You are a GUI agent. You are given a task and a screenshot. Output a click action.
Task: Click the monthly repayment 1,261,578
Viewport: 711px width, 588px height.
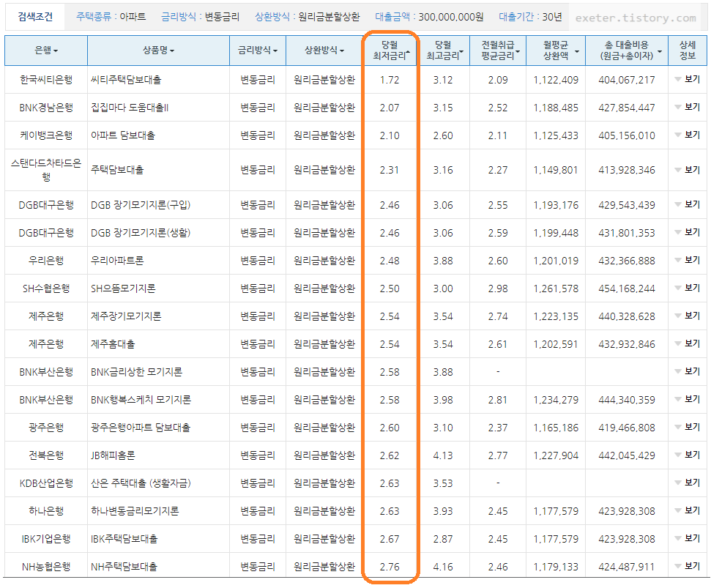[556, 289]
